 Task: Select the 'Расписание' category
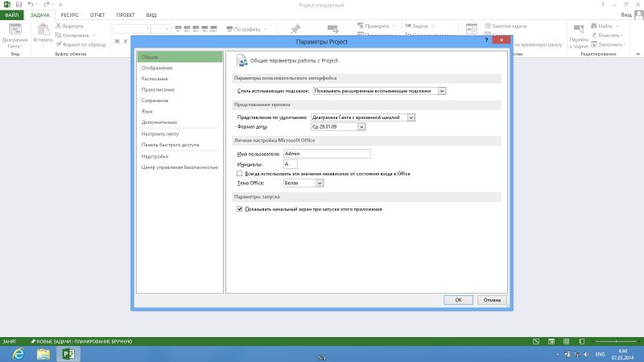[180, 78]
